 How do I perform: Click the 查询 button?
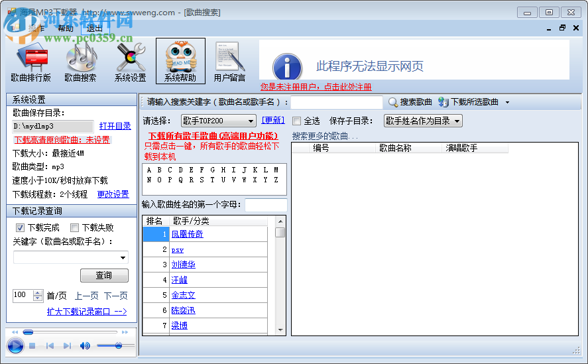coord(104,275)
